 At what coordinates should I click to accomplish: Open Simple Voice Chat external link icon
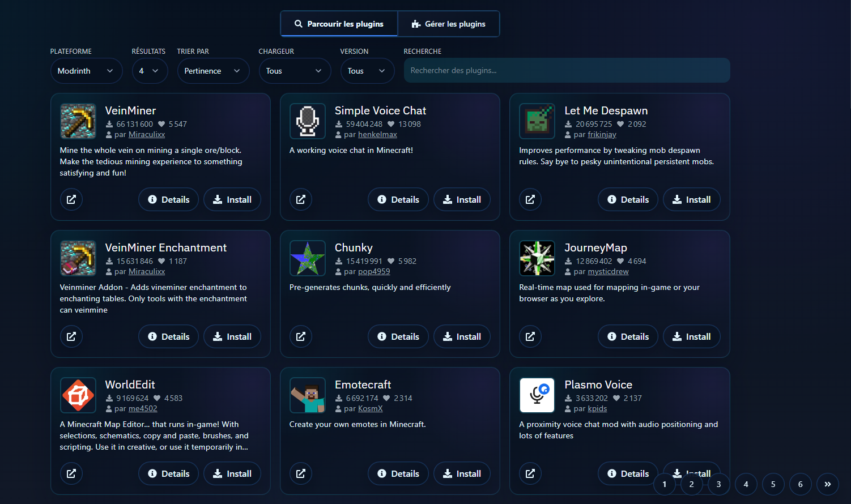click(x=301, y=199)
